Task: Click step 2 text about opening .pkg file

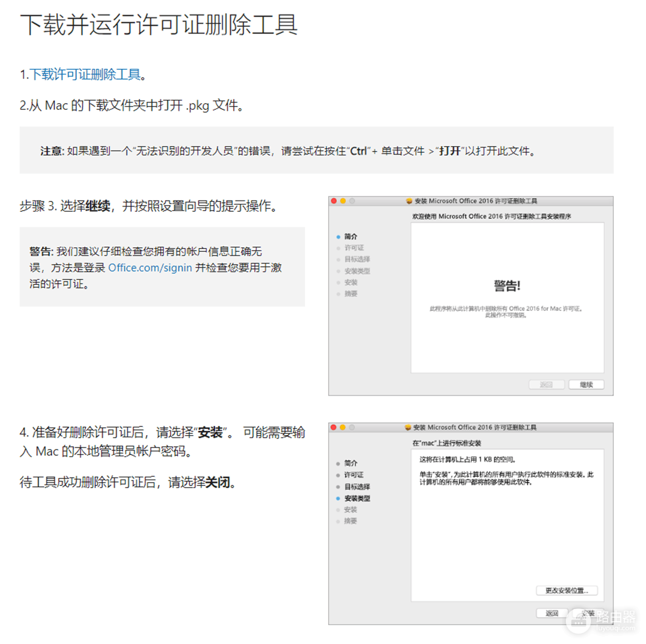Action: click(131, 105)
